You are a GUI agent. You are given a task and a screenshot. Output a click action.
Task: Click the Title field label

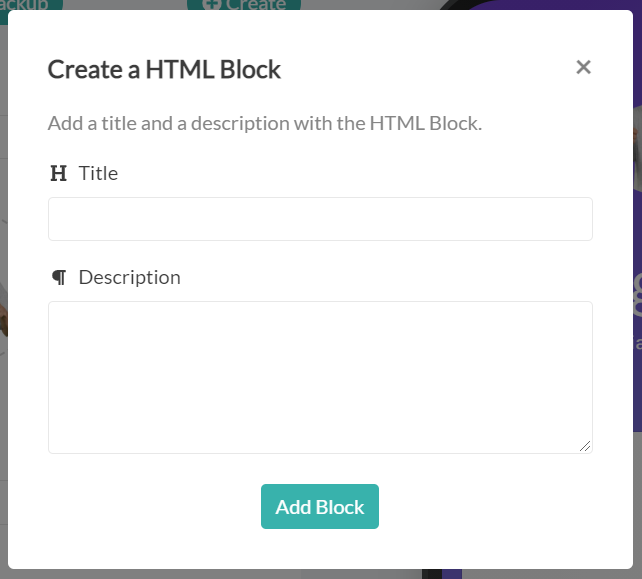click(x=98, y=173)
